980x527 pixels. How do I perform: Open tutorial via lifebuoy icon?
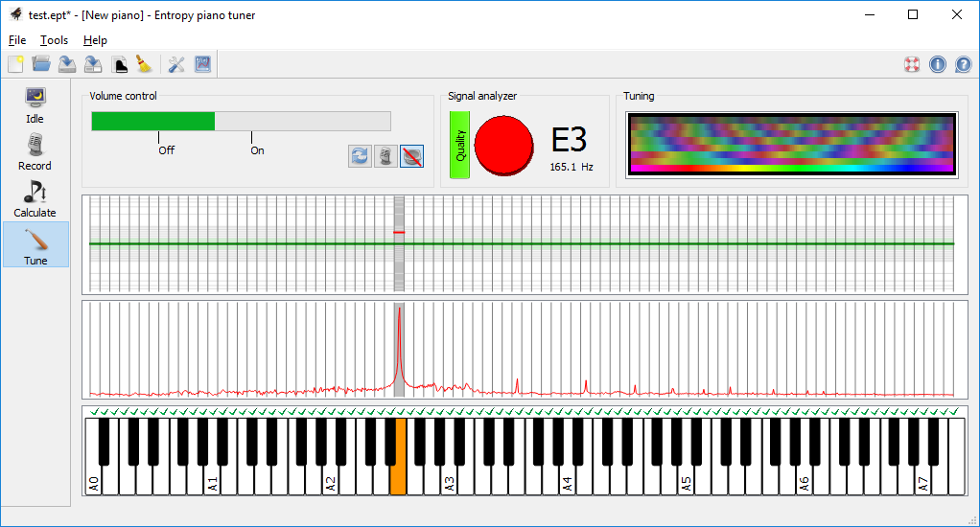[x=912, y=64]
